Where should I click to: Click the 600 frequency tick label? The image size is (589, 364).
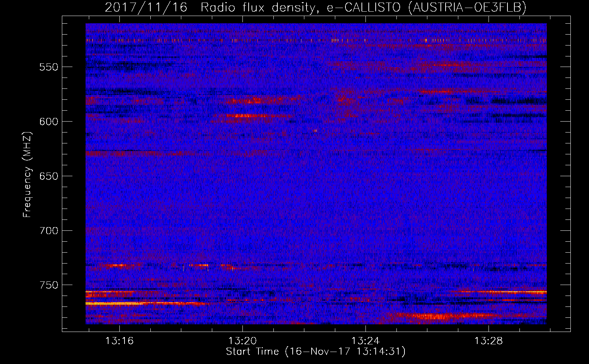[x=49, y=122]
